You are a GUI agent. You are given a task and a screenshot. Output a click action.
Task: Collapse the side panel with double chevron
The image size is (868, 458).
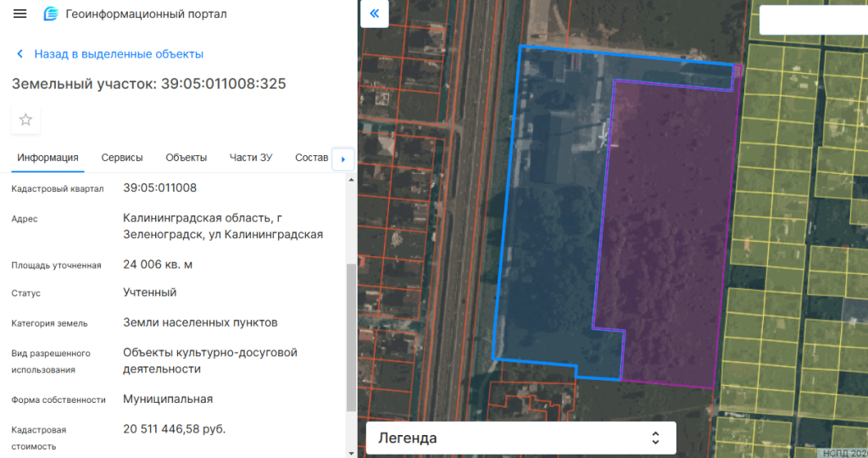pyautogui.click(x=374, y=14)
